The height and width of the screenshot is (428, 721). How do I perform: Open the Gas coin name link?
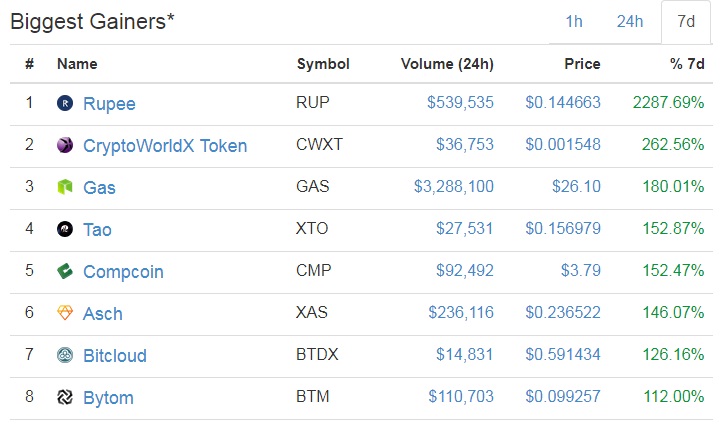click(99, 188)
